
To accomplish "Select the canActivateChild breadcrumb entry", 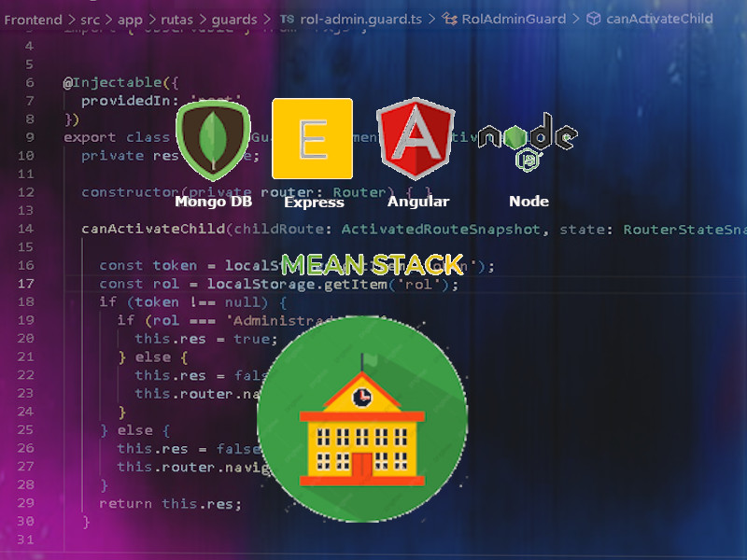I will (659, 19).
